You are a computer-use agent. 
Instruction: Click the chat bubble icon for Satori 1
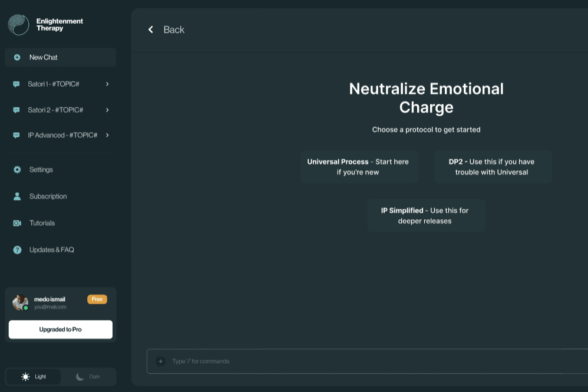coord(16,84)
